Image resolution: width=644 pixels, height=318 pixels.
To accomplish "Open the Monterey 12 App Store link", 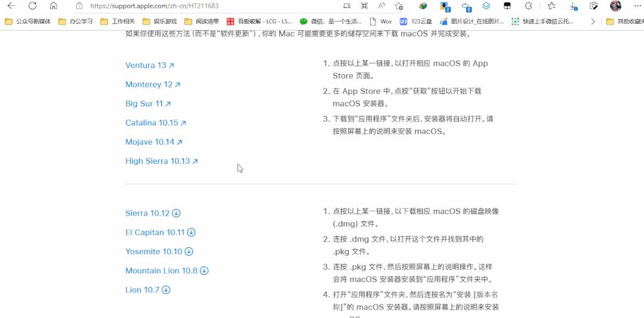I will (x=153, y=84).
